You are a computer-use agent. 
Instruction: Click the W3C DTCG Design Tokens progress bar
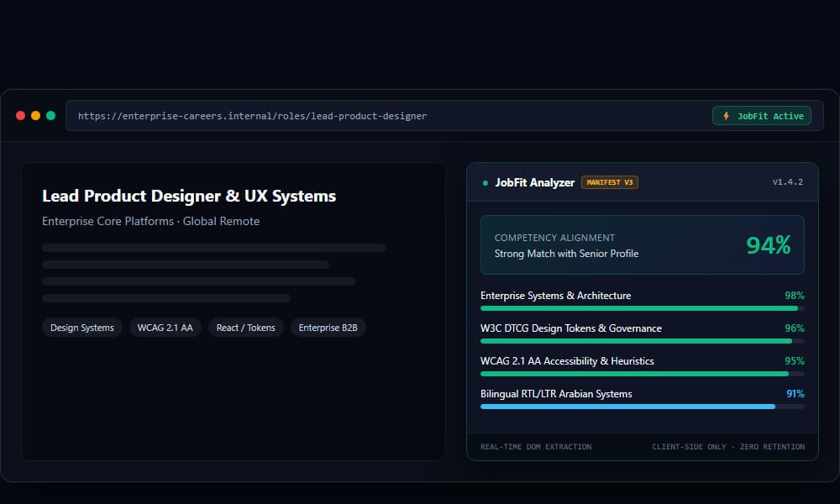(x=643, y=341)
